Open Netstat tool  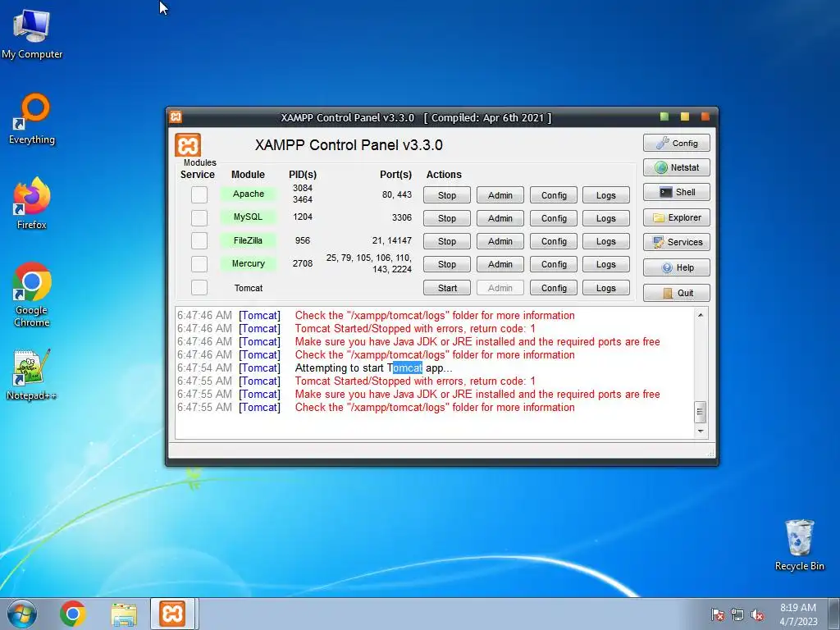677,167
